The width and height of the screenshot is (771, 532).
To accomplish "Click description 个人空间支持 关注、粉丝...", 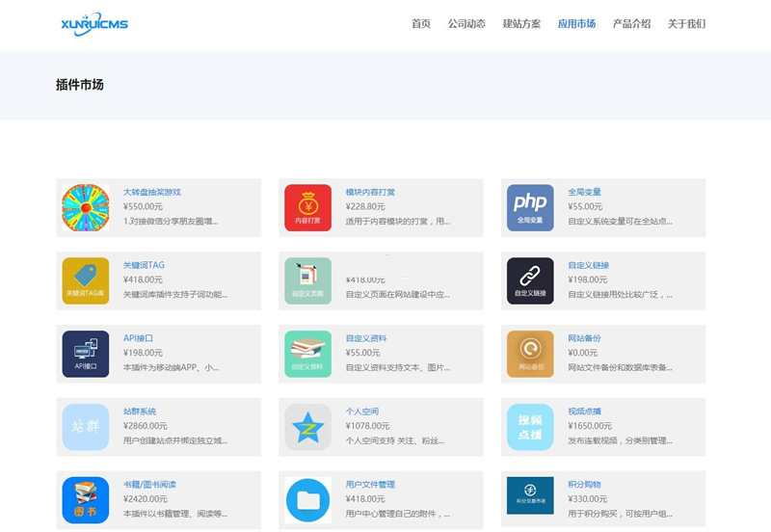I will (395, 440).
